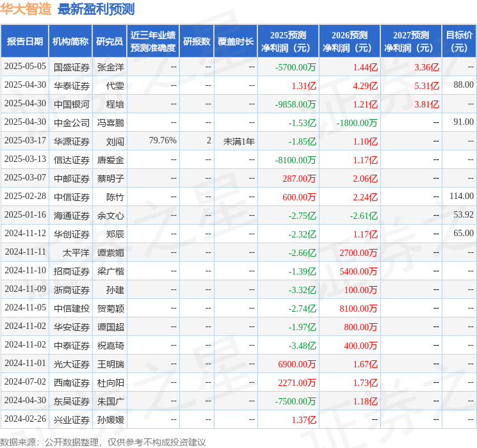Image resolution: width=477 pixels, height=448 pixels.
Task: Select the 东吴证券 institution cell
Action: [72, 401]
